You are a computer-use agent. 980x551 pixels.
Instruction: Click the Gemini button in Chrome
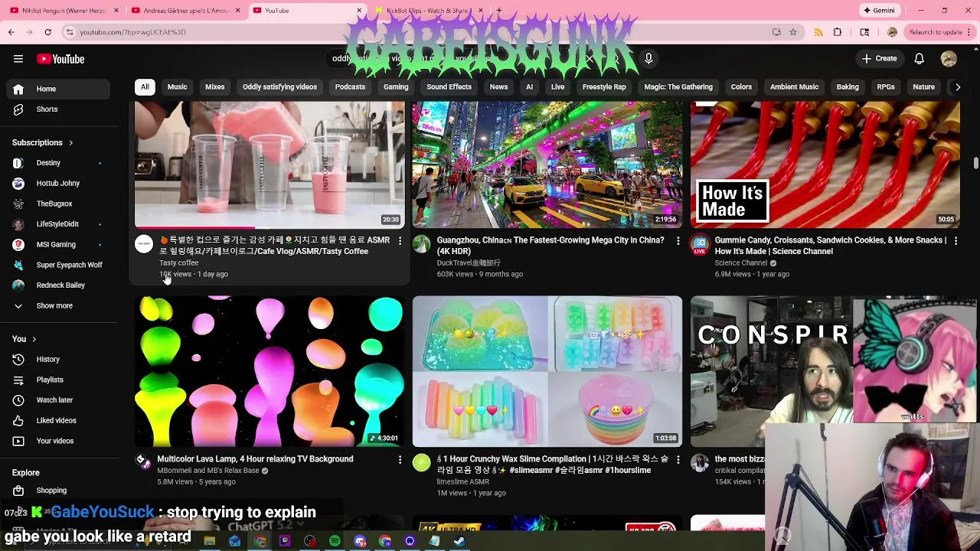pyautogui.click(x=879, y=11)
